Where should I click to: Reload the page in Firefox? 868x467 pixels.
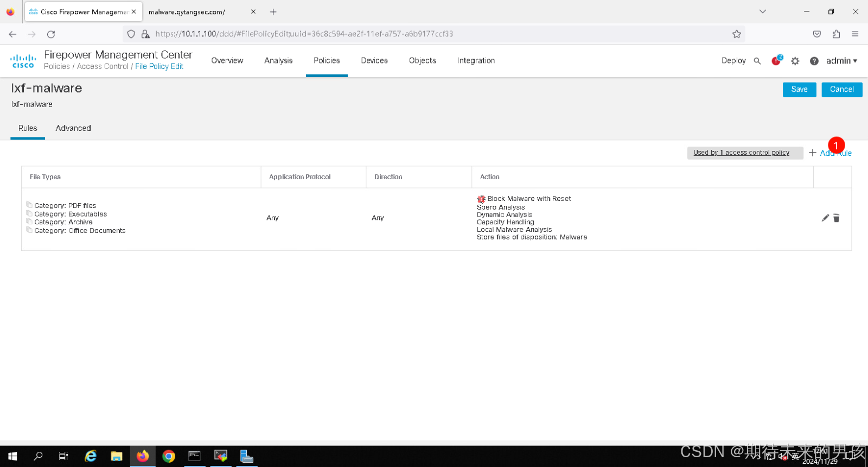51,34
